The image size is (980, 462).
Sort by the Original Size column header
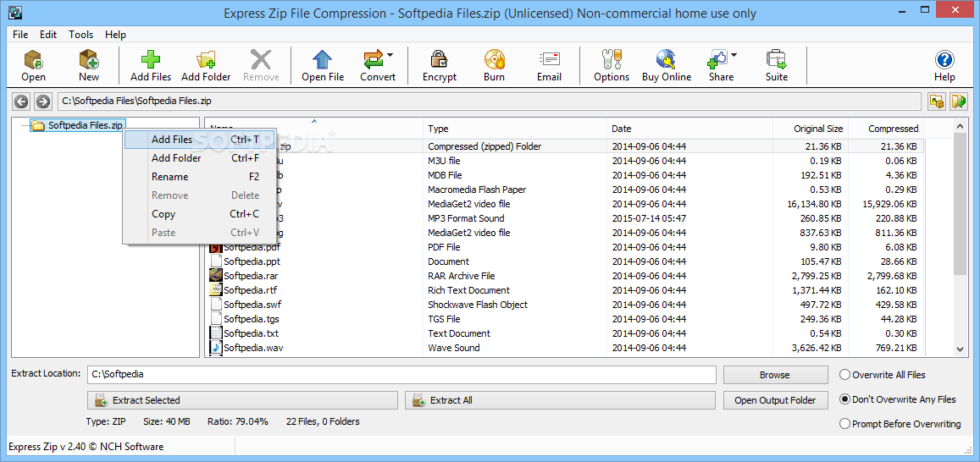pyautogui.click(x=811, y=129)
